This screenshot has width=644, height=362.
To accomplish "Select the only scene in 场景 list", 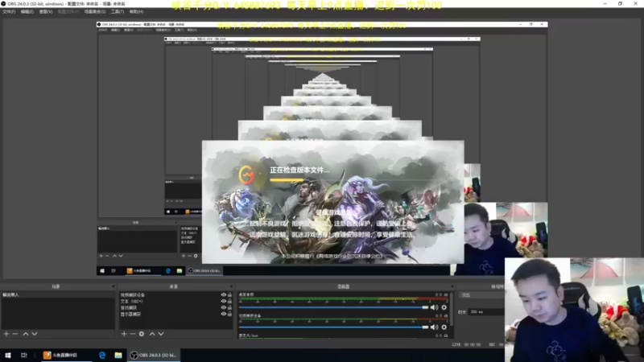I will [57, 295].
